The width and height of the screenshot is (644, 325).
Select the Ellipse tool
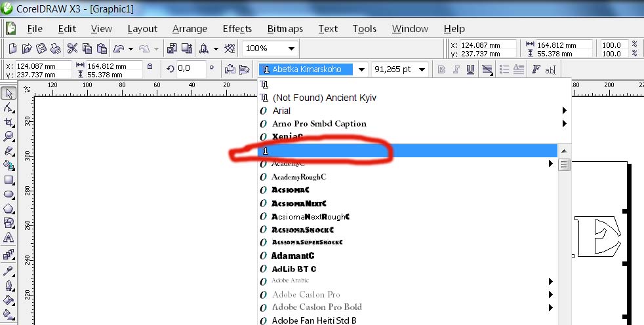(x=9, y=194)
